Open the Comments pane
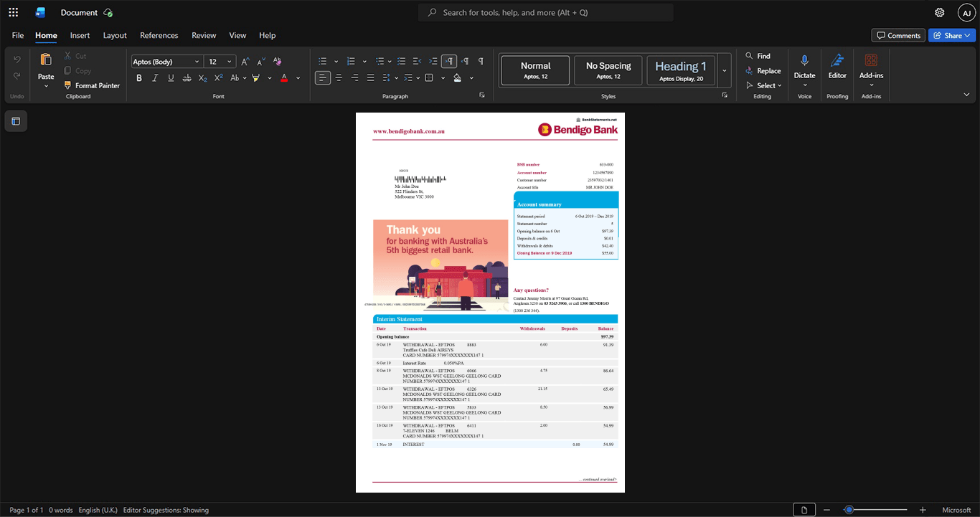 point(898,35)
